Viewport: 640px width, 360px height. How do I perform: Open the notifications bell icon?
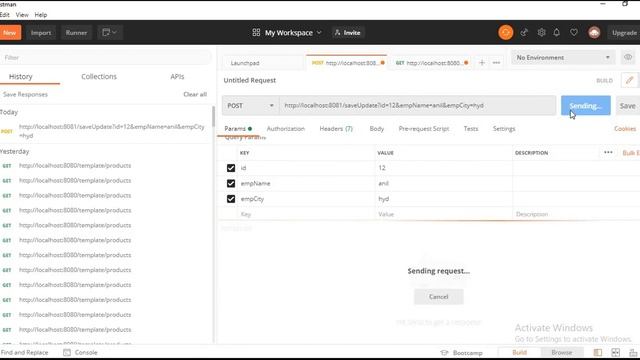[557, 32]
